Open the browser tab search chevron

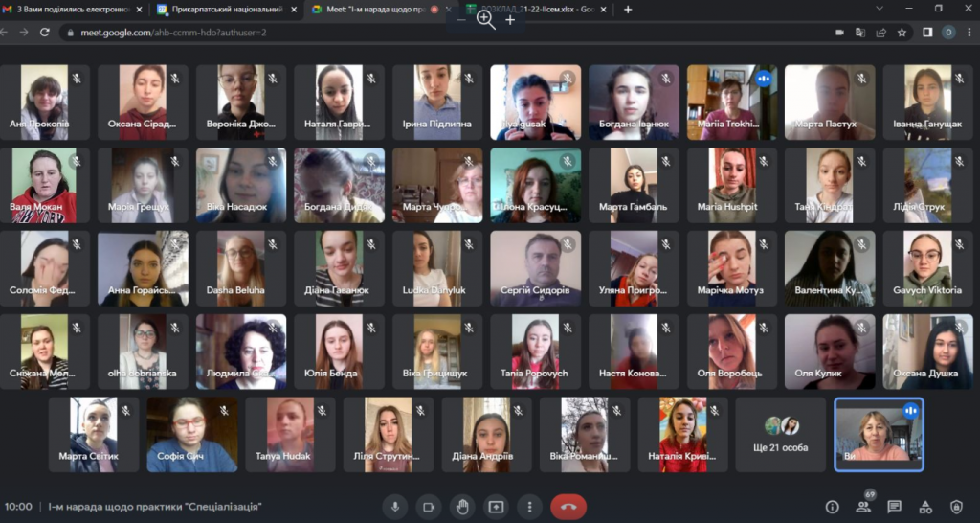pos(880,9)
